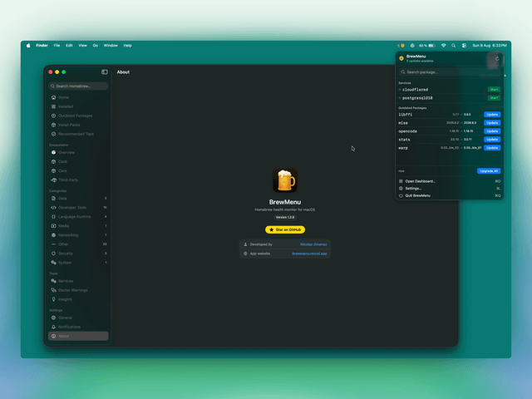Screen dimensions: 532x399
Task: Open the Apple menu
Action: tap(28, 46)
